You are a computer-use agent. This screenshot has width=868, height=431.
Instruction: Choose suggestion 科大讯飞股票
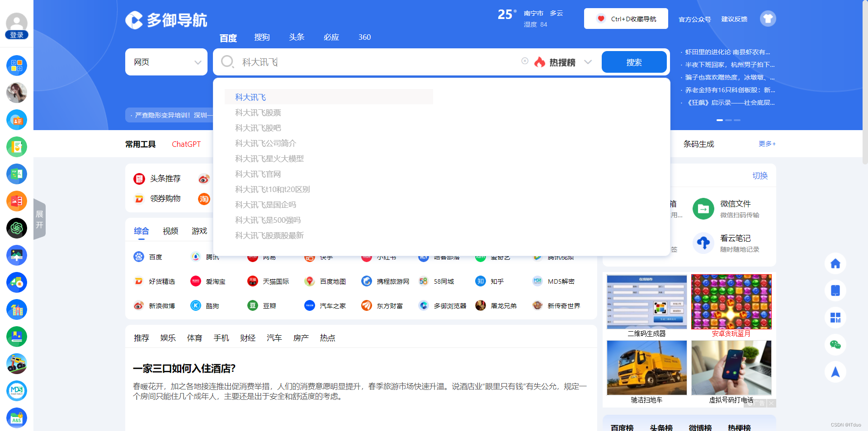(x=258, y=112)
